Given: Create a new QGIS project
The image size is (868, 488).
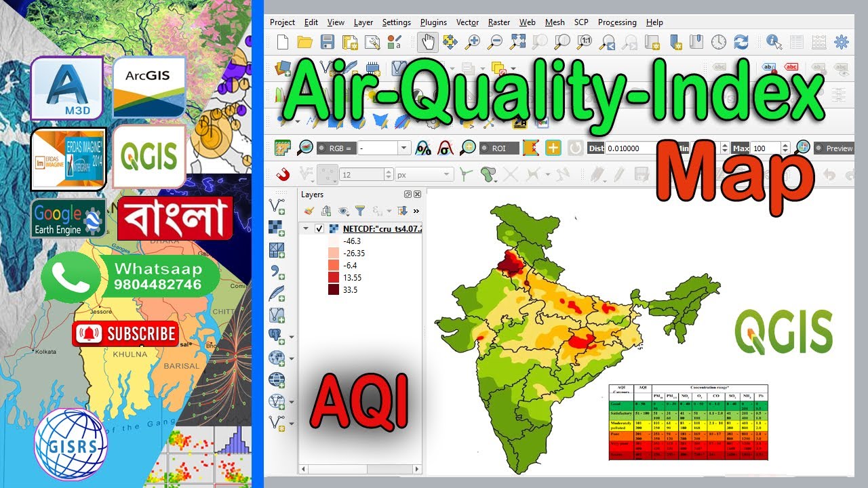Looking at the screenshot, I should [283, 42].
